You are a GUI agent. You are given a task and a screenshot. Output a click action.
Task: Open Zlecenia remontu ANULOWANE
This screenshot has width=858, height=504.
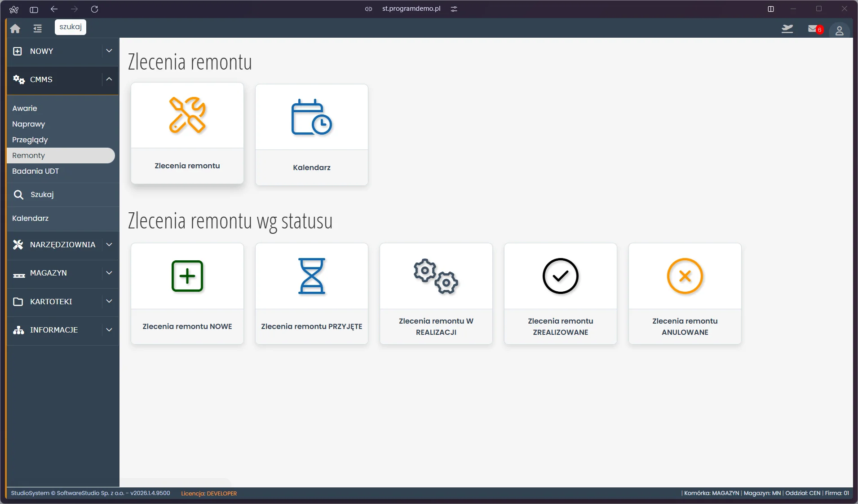685,326
